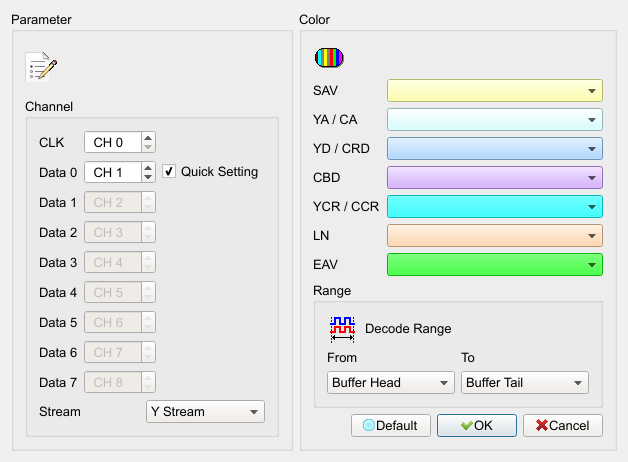
Task: Decrease CLK channel with down arrow
Action: coord(148,147)
